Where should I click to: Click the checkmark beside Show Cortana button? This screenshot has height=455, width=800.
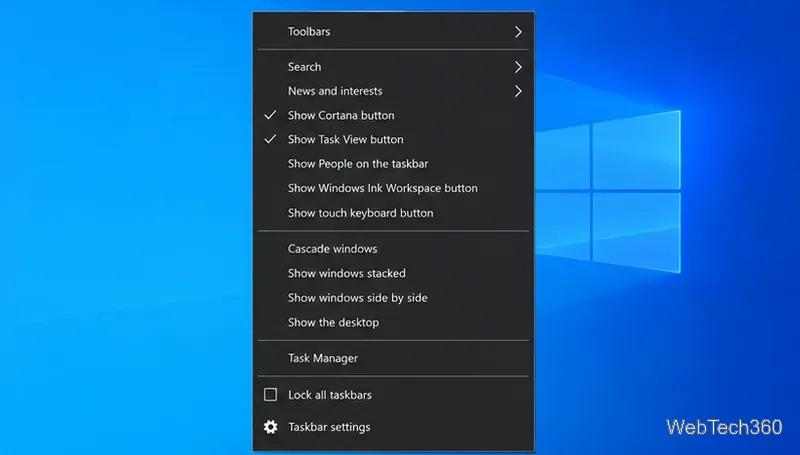click(270, 115)
